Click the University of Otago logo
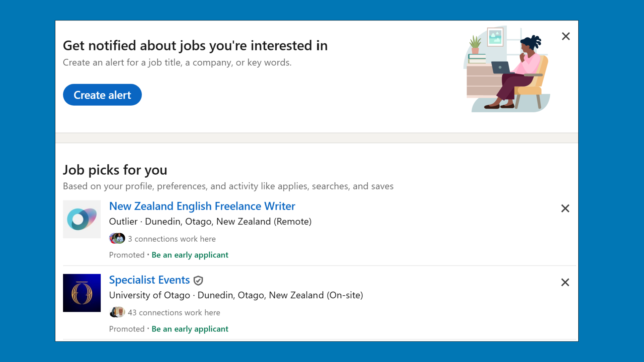Viewport: 644px width, 362px height. coord(82,293)
